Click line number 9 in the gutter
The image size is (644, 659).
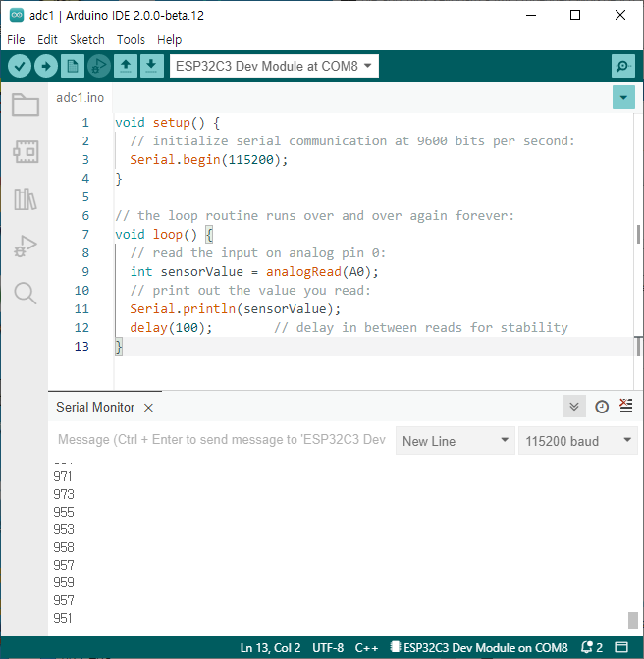click(x=85, y=271)
